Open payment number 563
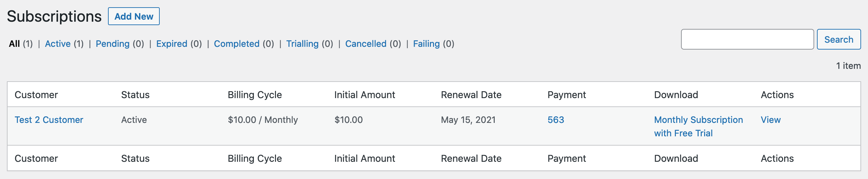Screen dimensions: 868x179 coord(556,120)
